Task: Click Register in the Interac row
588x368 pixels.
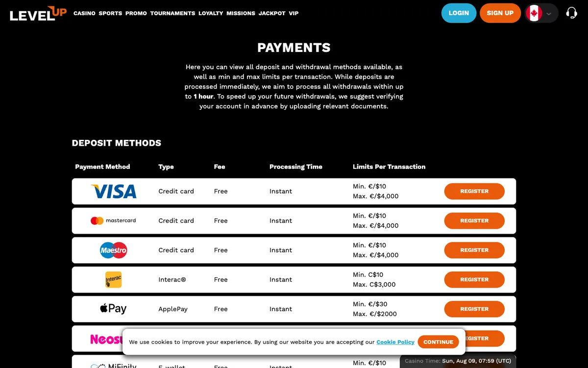Action: pyautogui.click(x=474, y=280)
